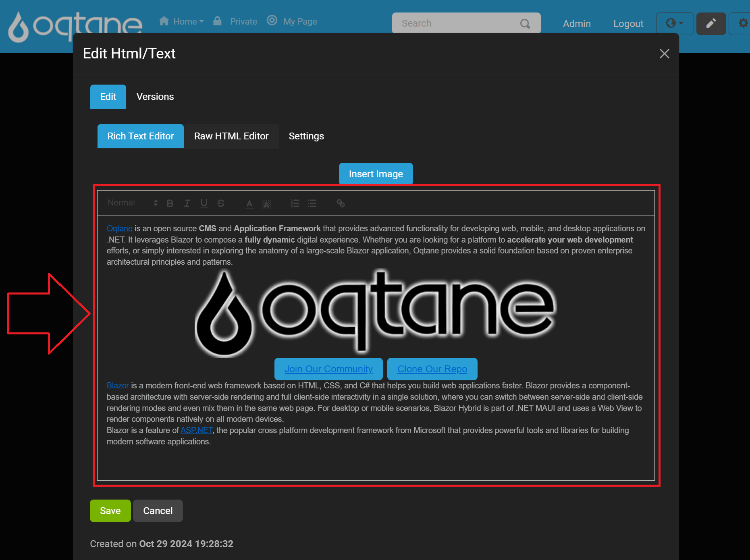750x560 pixels.
Task: Click the 'Created on Oct 29 2024' text
Action: tap(162, 544)
